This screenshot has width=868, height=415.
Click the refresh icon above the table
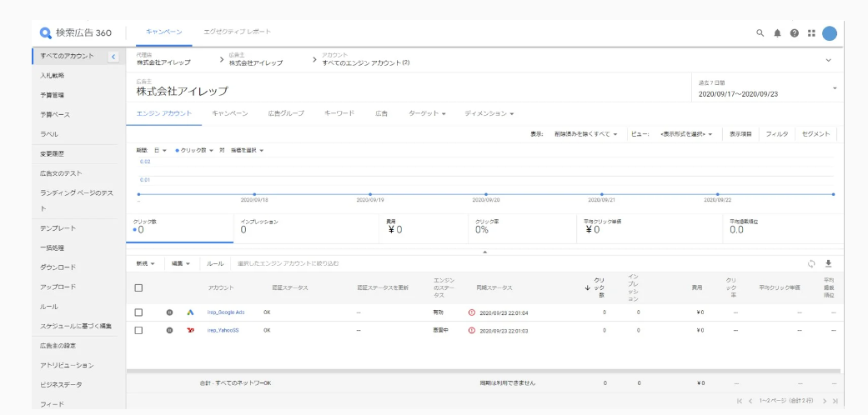(x=811, y=263)
